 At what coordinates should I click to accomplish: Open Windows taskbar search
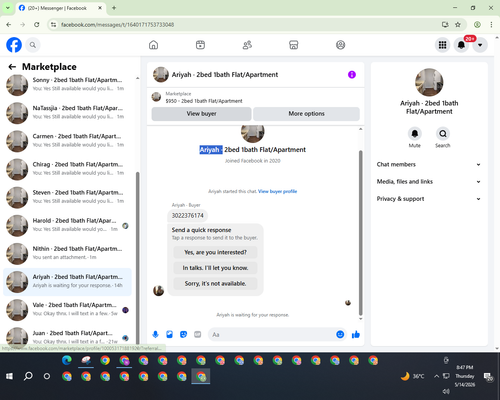pos(28,376)
